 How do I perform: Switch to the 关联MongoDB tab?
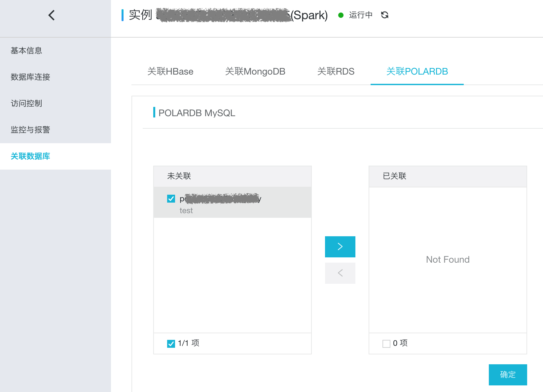pos(255,71)
